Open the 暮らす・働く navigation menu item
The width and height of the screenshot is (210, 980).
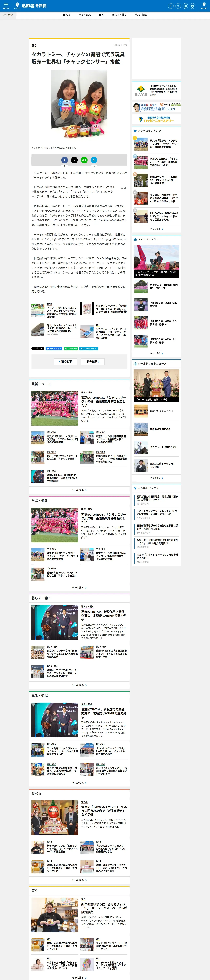(x=119, y=15)
